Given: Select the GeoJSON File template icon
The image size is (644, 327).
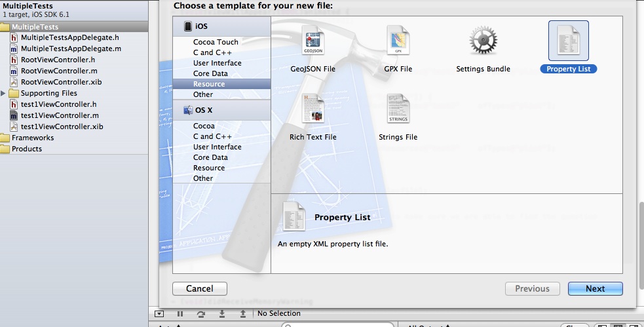Looking at the screenshot, I should click(313, 41).
